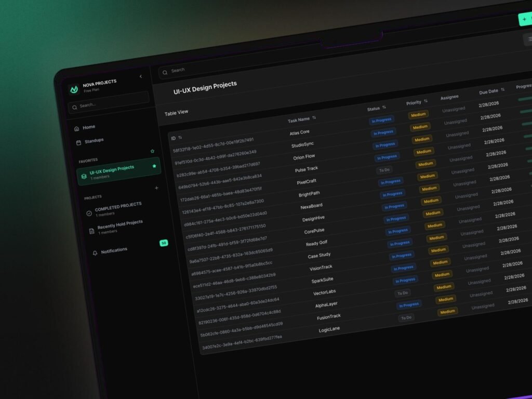This screenshot has height=399, width=532.
Task: Click the task name AlphaLayer
Action: pyautogui.click(x=326, y=305)
